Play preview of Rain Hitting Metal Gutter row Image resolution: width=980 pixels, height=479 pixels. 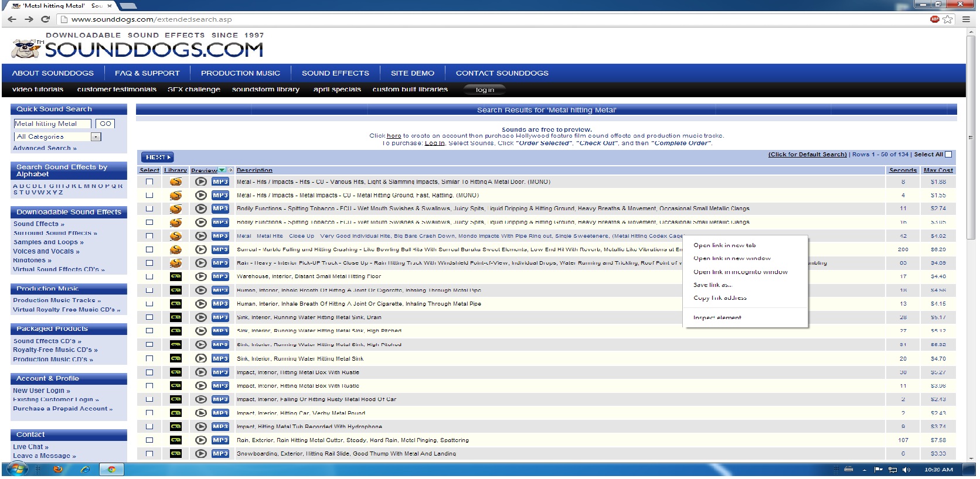pos(201,440)
